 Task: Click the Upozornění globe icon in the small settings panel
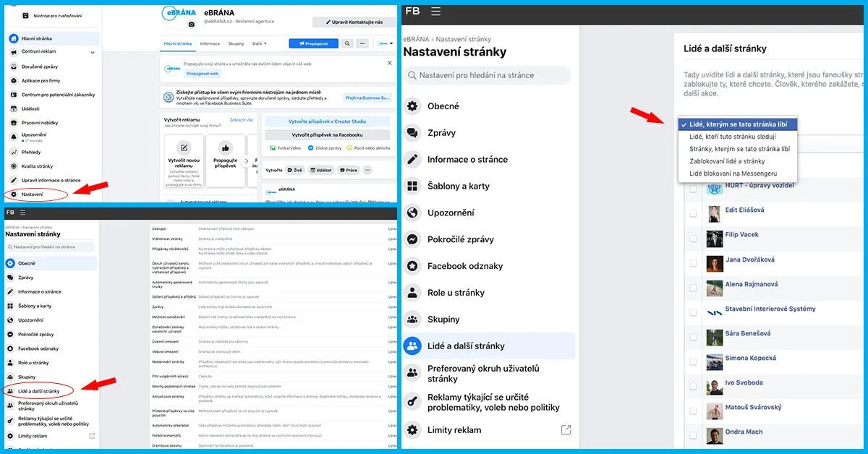tap(10, 320)
